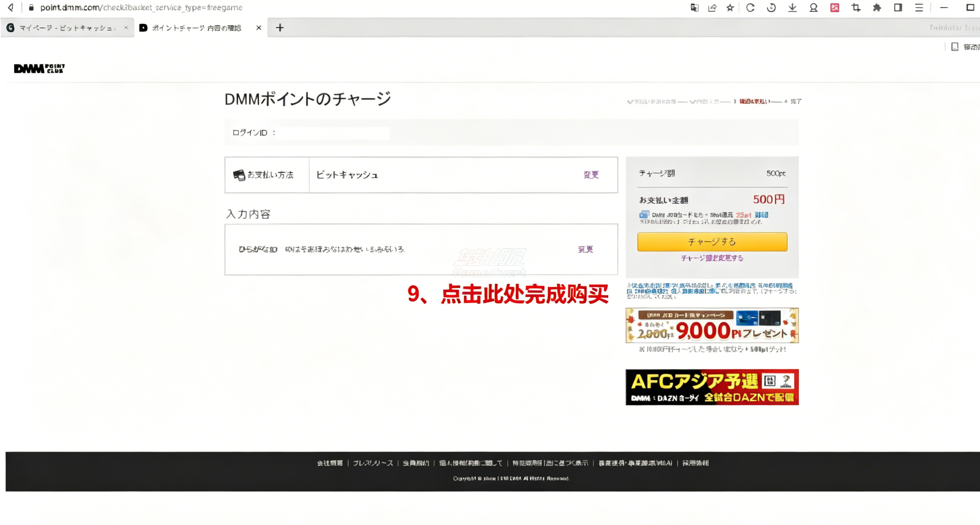
Task: Open the translate page icon
Action: (694, 8)
